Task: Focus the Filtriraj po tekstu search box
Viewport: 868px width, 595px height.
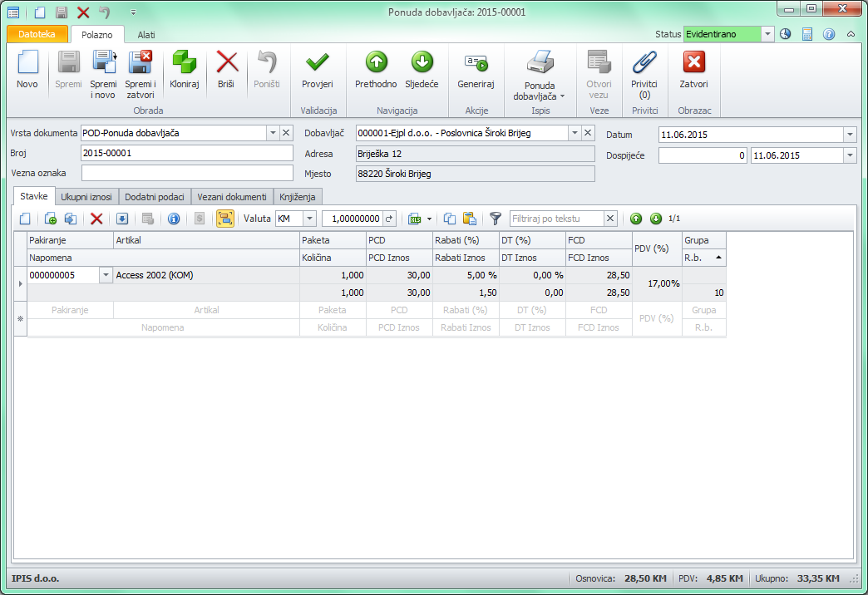Action: [556, 219]
